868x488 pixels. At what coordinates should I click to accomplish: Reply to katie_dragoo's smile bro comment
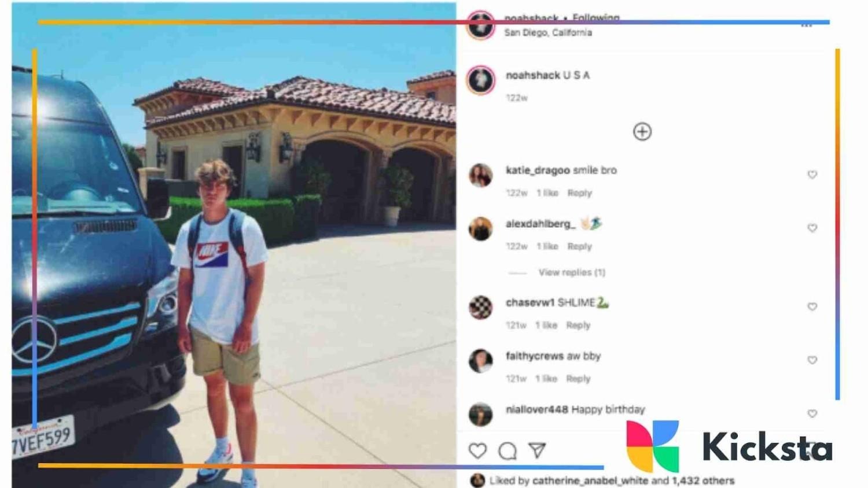pyautogui.click(x=579, y=193)
